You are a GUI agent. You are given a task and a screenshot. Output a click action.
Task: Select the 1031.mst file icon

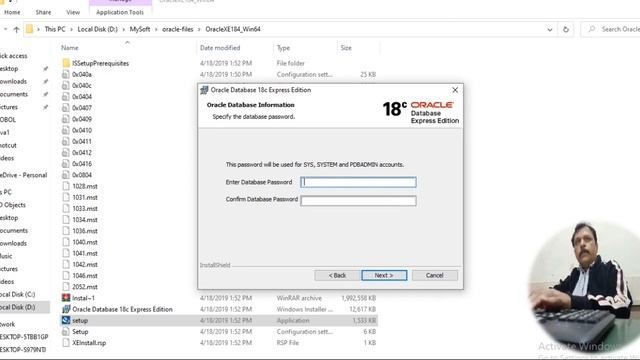[66, 197]
